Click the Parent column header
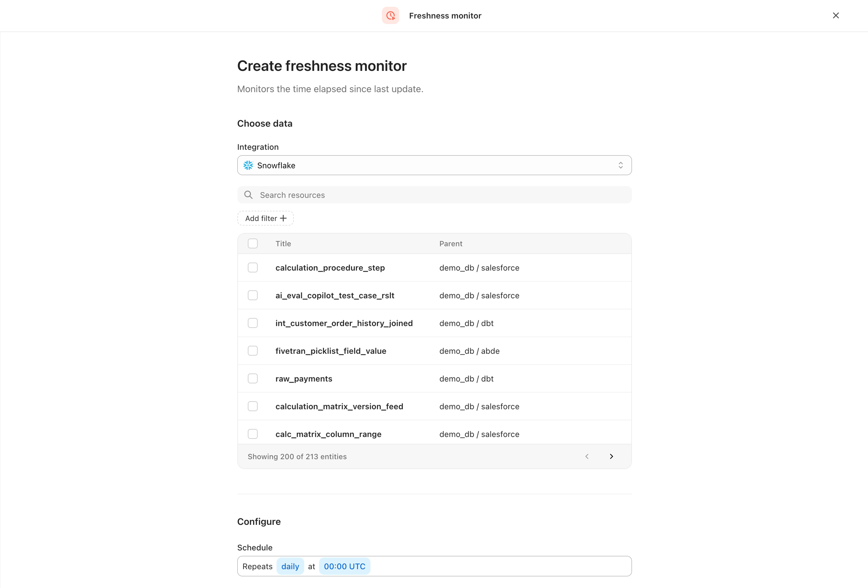The image size is (868, 588). (x=451, y=243)
